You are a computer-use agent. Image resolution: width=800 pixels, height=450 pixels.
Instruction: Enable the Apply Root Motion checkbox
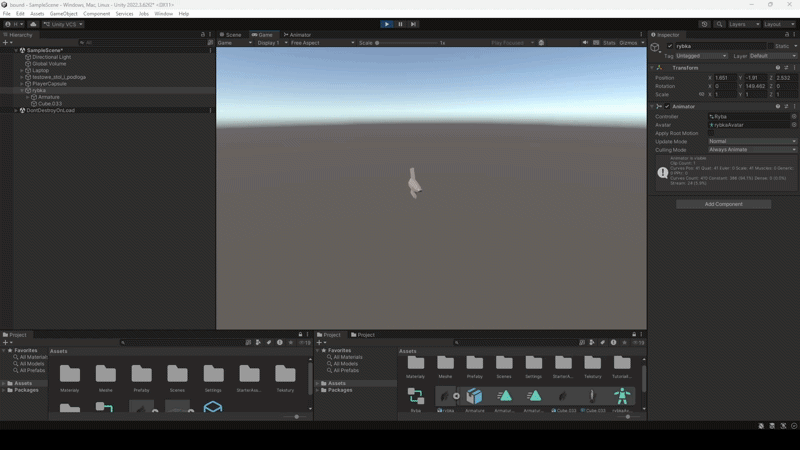click(x=711, y=133)
